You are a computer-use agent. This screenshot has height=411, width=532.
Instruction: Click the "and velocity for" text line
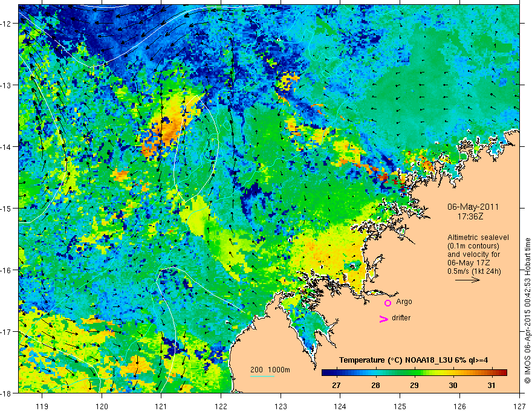point(473,254)
